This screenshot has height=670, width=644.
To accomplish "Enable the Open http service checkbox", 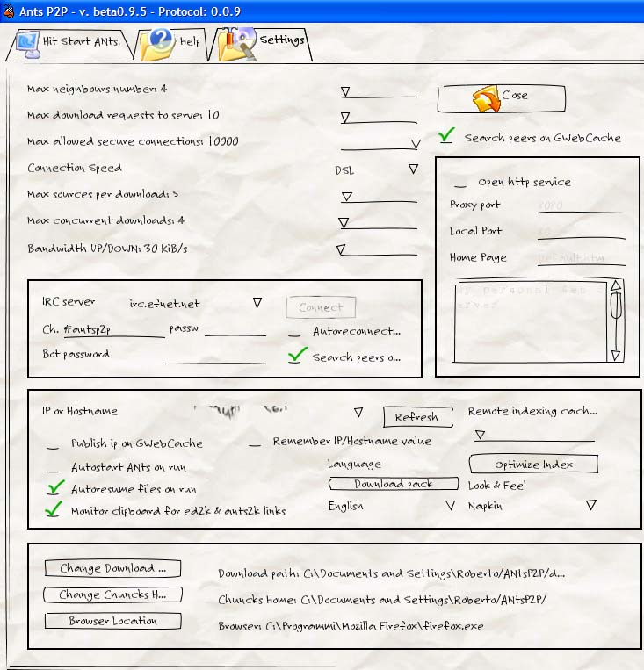I will [459, 184].
